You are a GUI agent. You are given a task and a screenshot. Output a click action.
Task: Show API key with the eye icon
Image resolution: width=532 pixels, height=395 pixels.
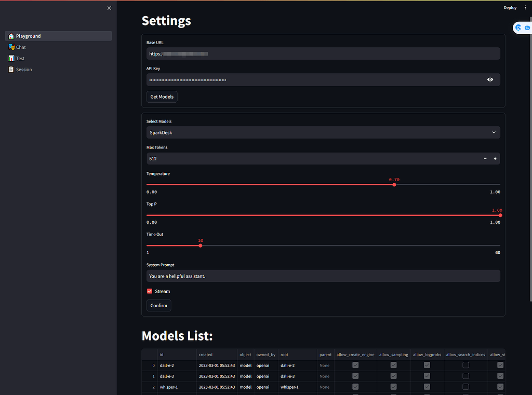tap(490, 80)
